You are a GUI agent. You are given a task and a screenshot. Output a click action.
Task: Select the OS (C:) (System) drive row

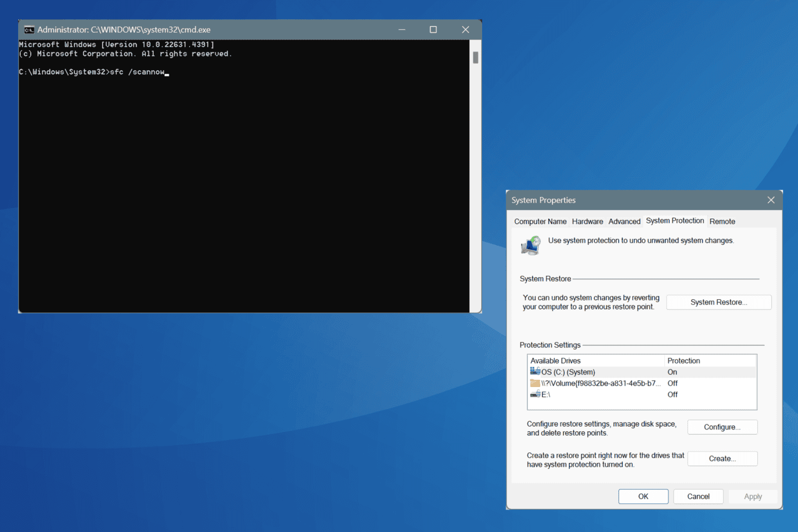click(x=642, y=372)
